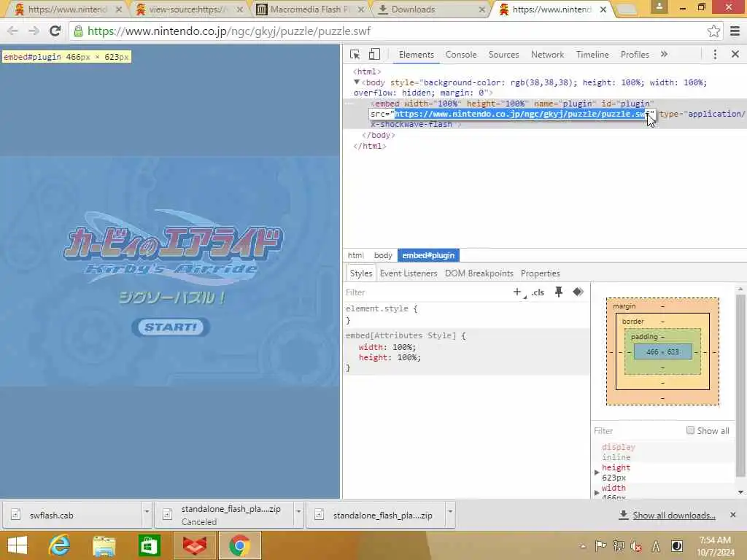Click the computed styles Filter field
Image resolution: width=747 pixels, height=560 pixels.
[636, 430]
